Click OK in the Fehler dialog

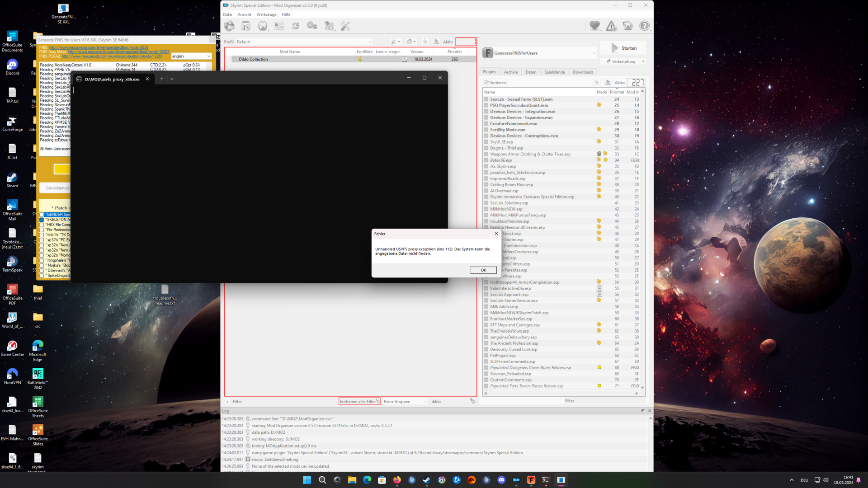click(483, 270)
